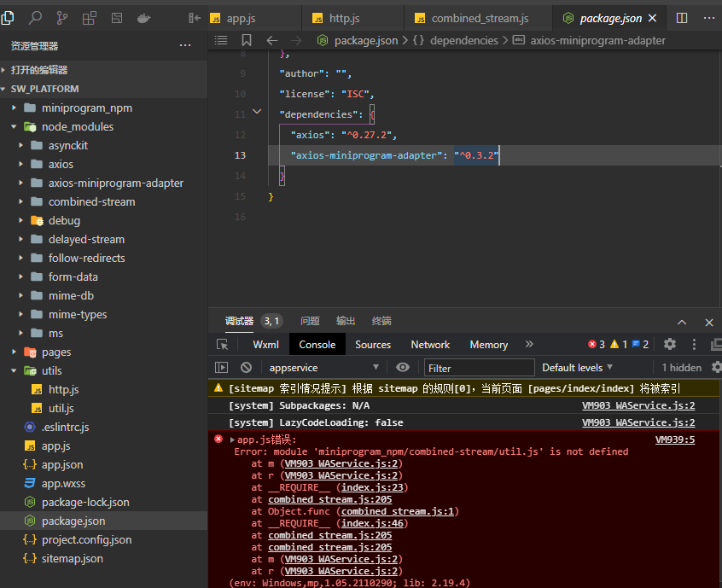Clear console with the block icon

click(x=247, y=368)
